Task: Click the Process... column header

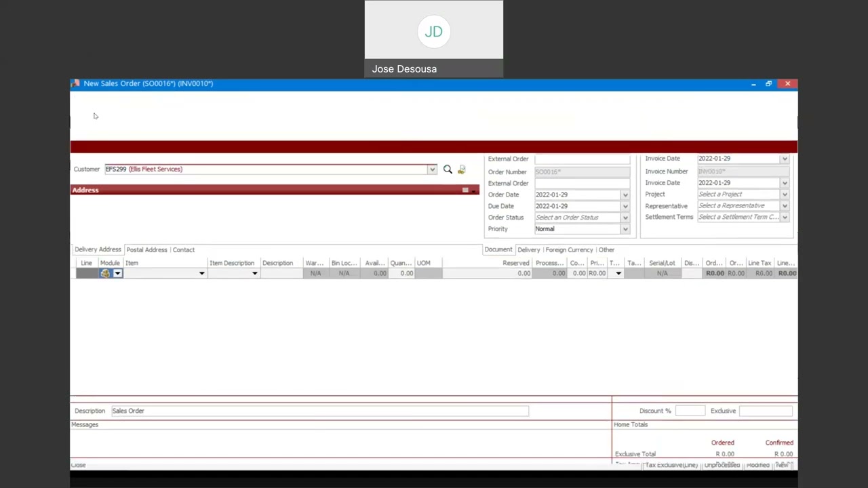Action: [x=549, y=263]
